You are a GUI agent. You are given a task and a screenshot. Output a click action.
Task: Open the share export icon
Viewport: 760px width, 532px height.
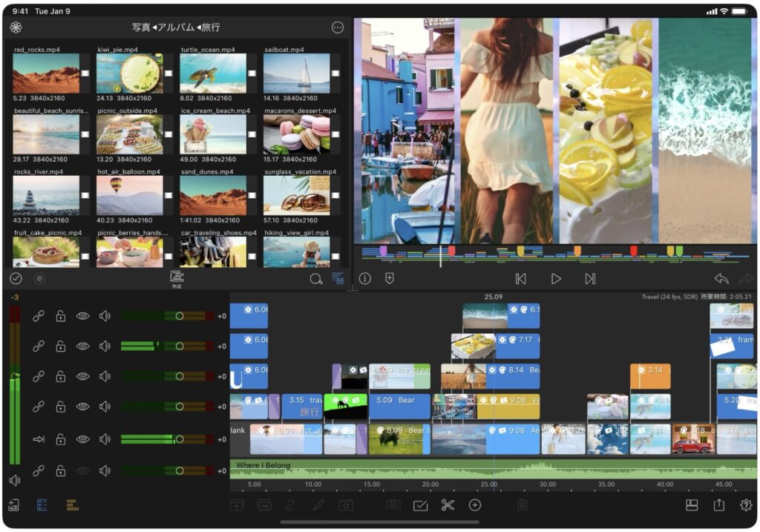click(718, 505)
